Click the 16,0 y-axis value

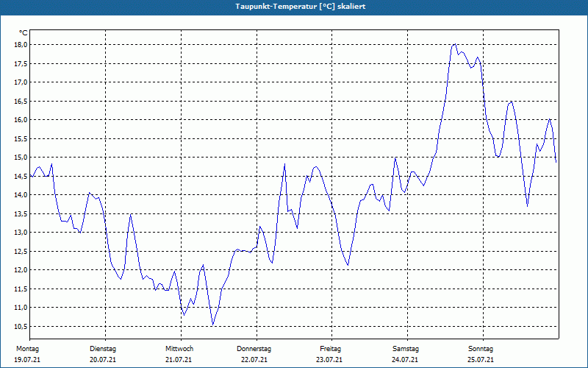21,120
